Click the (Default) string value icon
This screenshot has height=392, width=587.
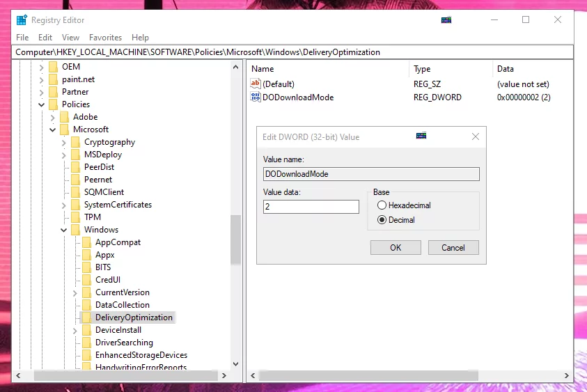point(256,84)
